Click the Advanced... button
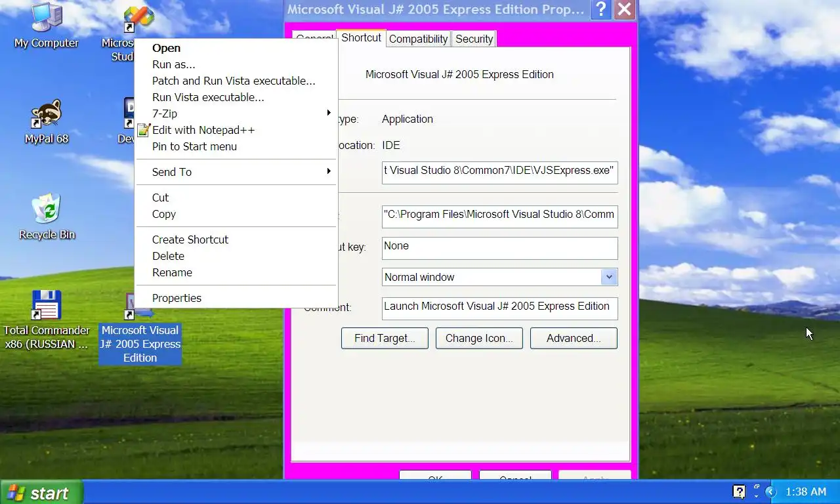 (x=574, y=339)
